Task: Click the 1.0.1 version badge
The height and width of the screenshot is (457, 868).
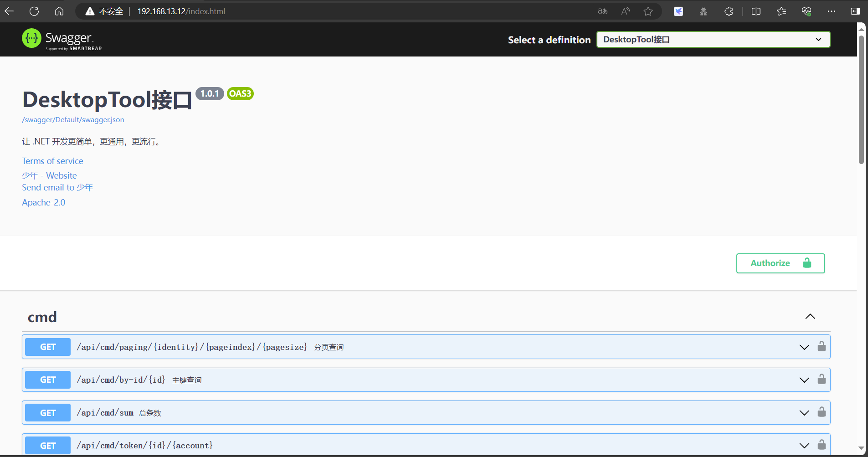Action: tap(210, 93)
